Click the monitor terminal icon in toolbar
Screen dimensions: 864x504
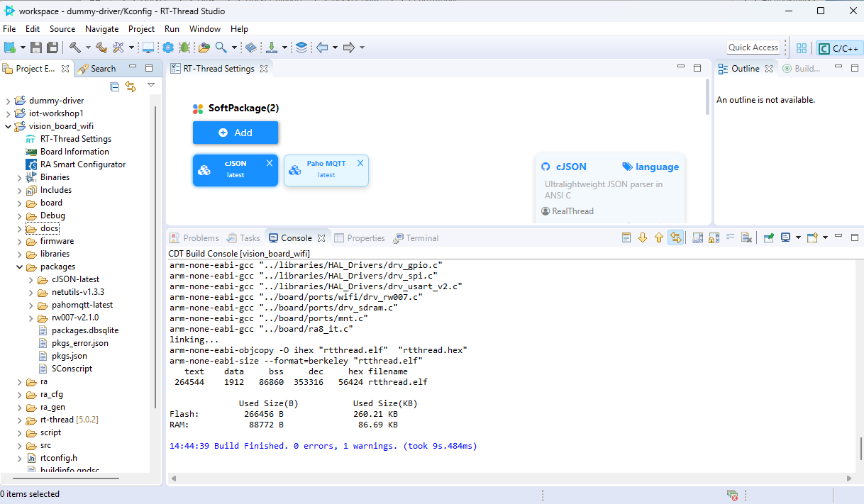(x=148, y=47)
